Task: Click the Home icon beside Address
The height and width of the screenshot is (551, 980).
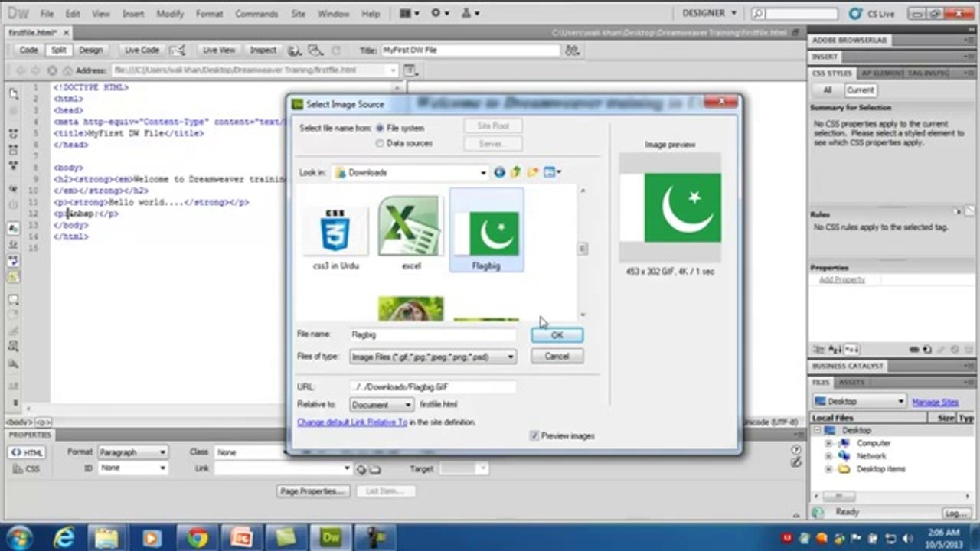Action: click(x=68, y=70)
